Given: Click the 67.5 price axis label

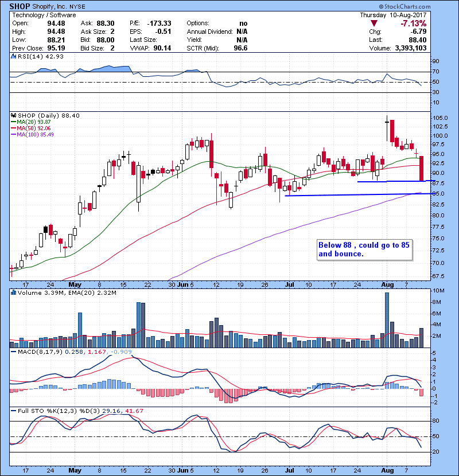Looking at the screenshot, I should 439,276.
